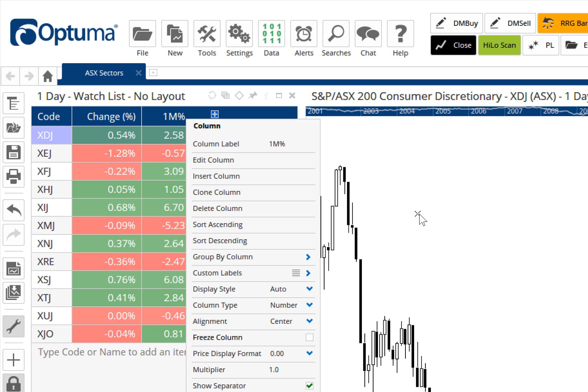588x392 pixels.
Task: Click the watch list pin icon
Action: coord(253,95)
